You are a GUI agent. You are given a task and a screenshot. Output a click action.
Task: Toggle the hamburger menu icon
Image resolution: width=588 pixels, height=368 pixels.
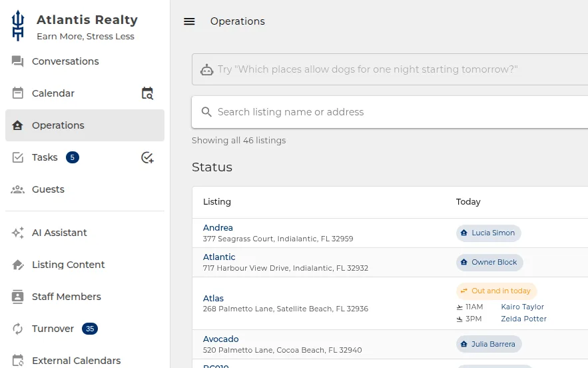pos(189,21)
